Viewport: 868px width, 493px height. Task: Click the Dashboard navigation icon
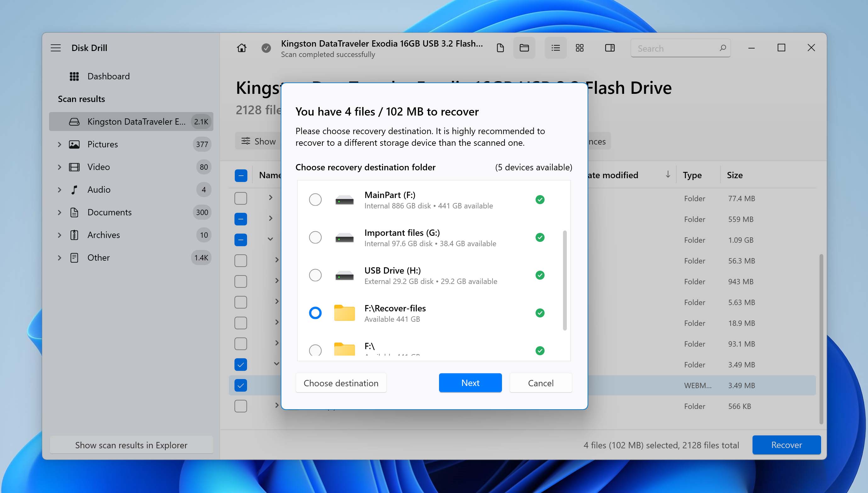click(x=73, y=76)
